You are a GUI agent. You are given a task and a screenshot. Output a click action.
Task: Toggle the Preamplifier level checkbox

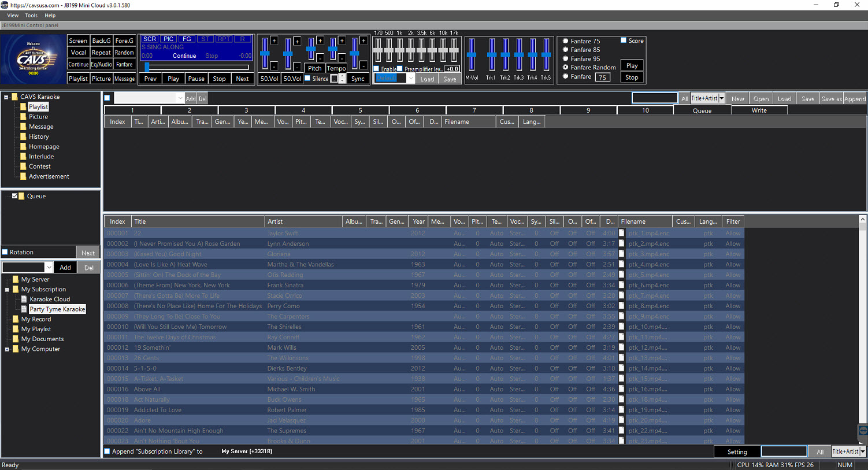400,69
